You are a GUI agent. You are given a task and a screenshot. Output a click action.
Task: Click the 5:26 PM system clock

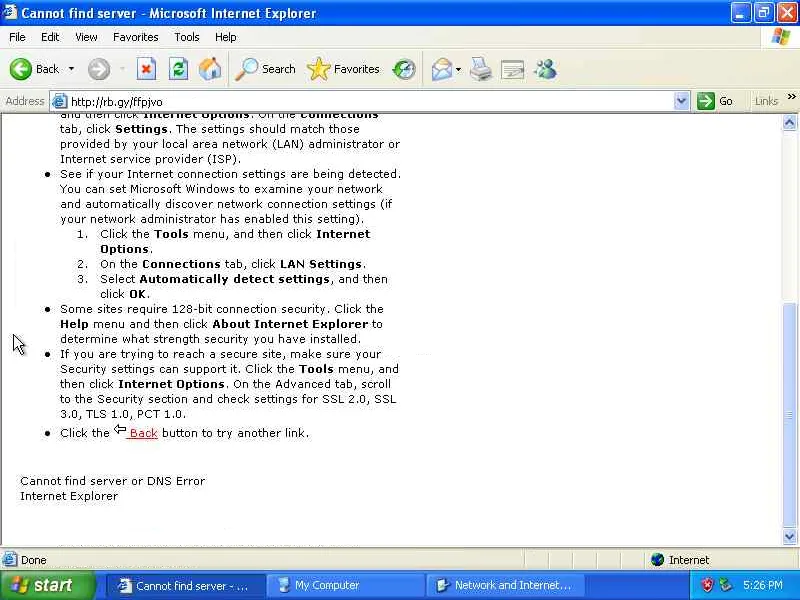click(x=763, y=585)
